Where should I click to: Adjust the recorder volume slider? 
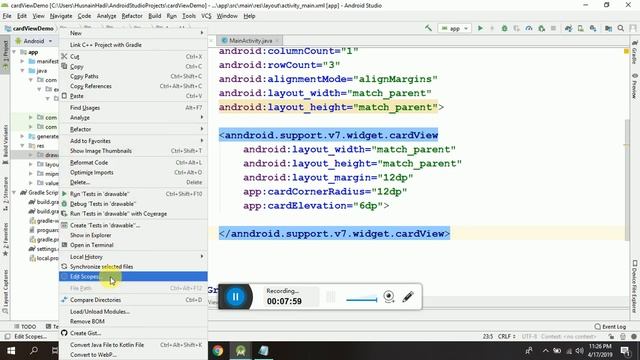[362, 300]
